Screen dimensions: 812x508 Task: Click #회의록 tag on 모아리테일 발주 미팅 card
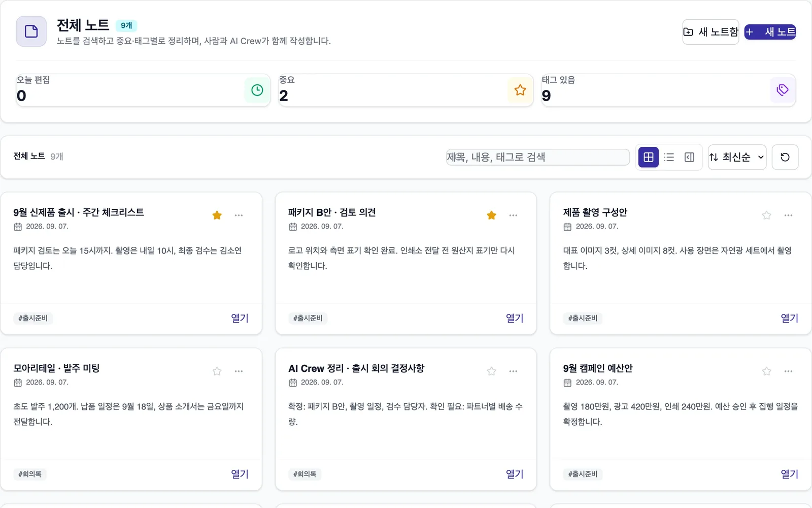pos(30,474)
